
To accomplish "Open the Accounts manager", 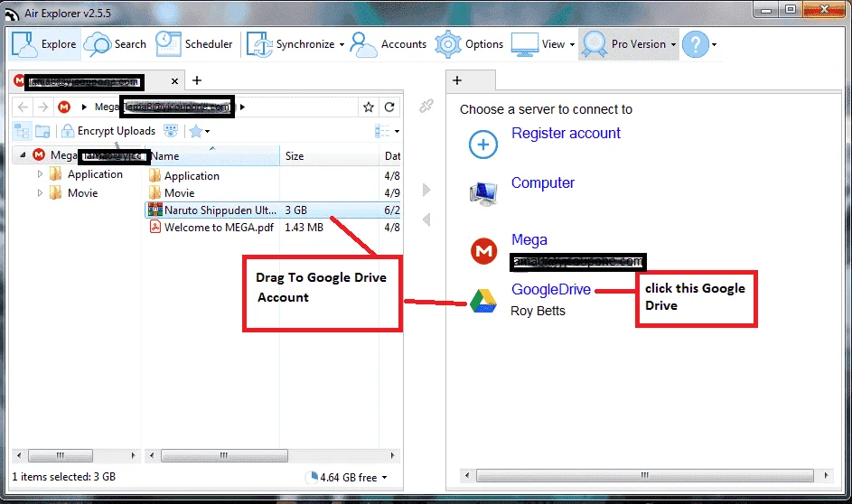I will (x=389, y=44).
